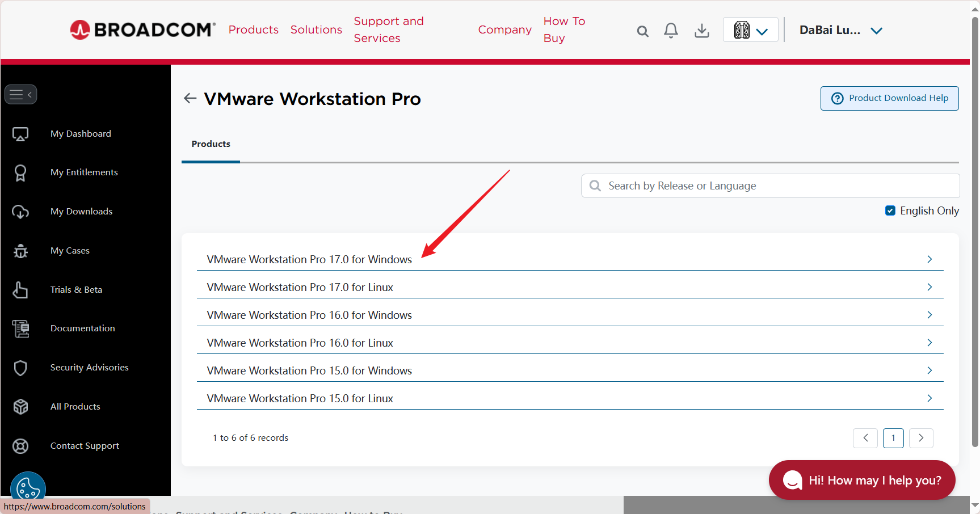
Task: Expand 16.0 for Linux row chevron
Action: click(929, 343)
